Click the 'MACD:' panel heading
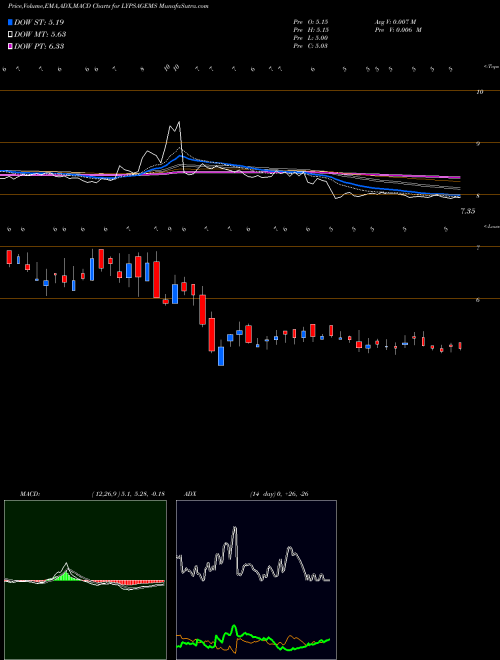This screenshot has height=660, width=500. click(x=30, y=494)
